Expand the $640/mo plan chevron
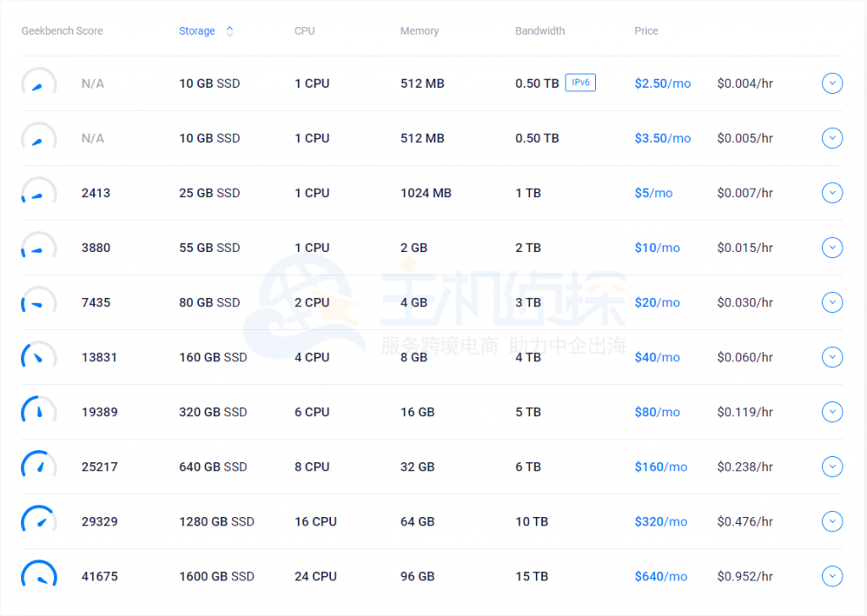 [x=832, y=576]
